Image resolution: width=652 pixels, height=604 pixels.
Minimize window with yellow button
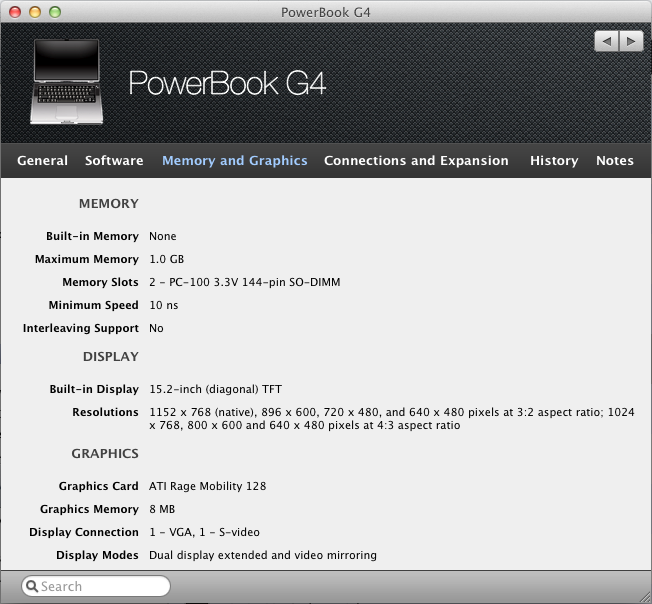(x=35, y=12)
